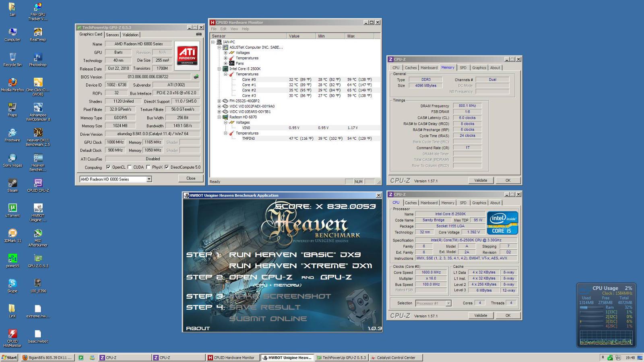The image size is (644, 362).
Task: Click the Max column header in Hardware Monitor
Action: pyautogui.click(x=359, y=36)
